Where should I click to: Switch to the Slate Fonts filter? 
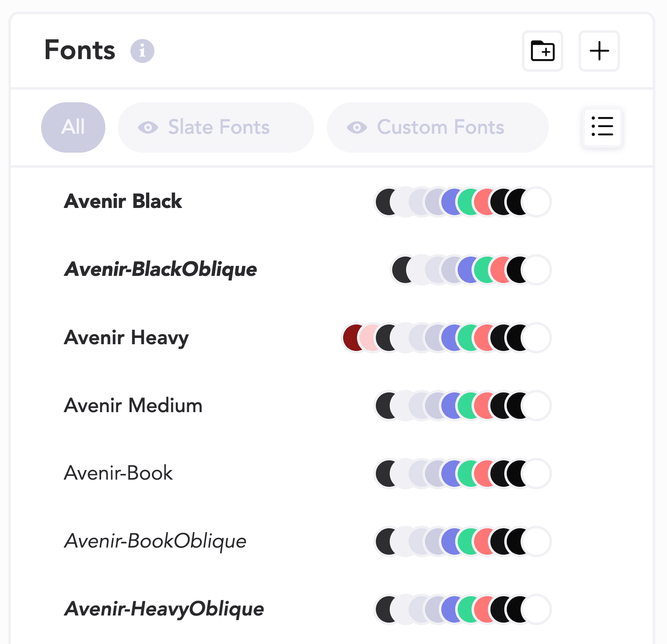(219, 127)
